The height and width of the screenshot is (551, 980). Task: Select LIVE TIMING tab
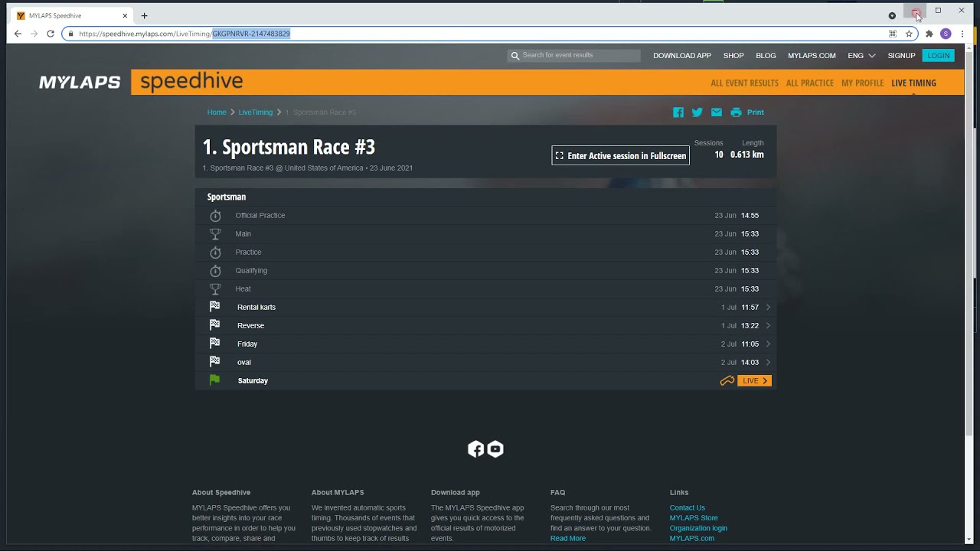pyautogui.click(x=913, y=83)
